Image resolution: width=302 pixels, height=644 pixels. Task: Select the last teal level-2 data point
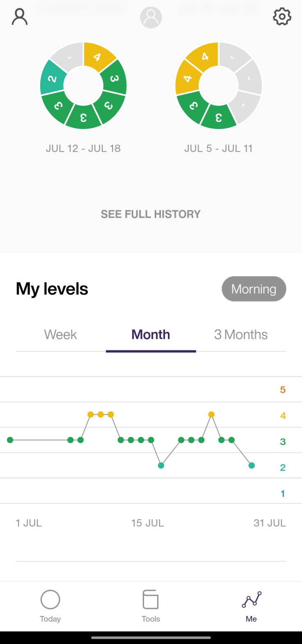[x=252, y=465]
